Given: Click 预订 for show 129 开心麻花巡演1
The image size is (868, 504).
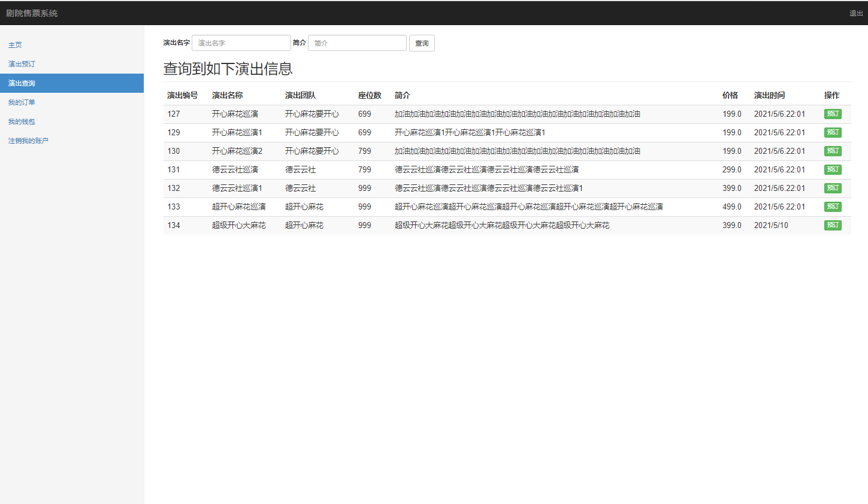Looking at the screenshot, I should click(x=833, y=132).
